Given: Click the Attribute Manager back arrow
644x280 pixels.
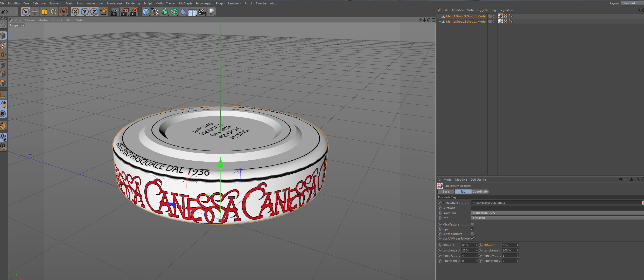Looking at the screenshot, I should pos(620,179).
